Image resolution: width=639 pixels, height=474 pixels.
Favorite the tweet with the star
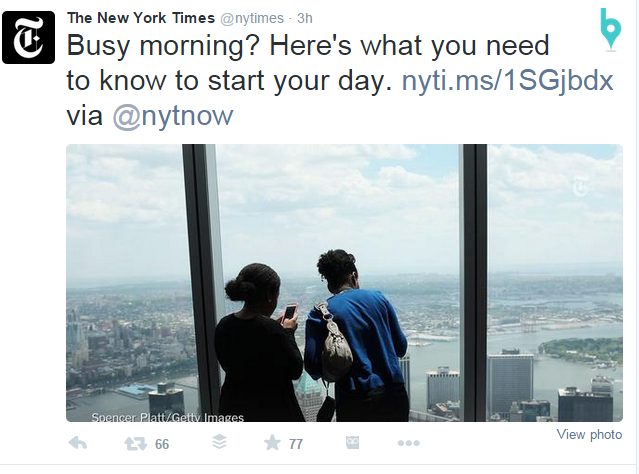271,443
